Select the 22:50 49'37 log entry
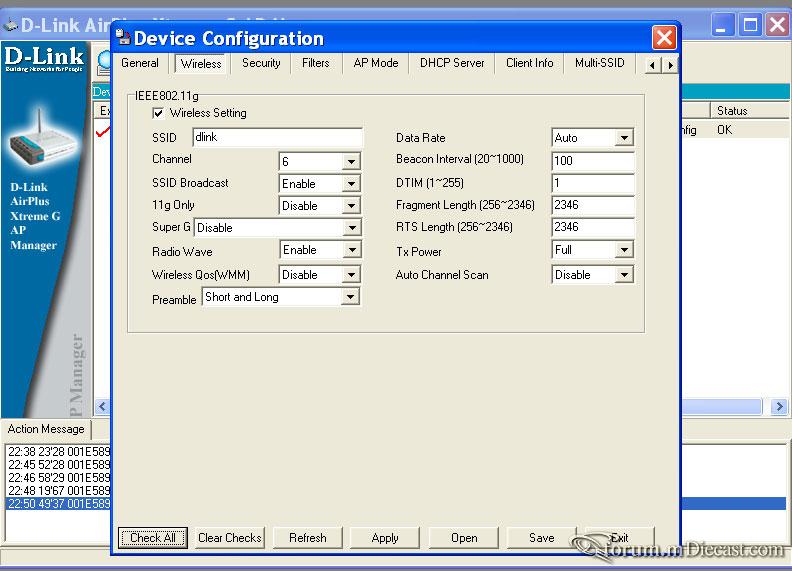This screenshot has width=792, height=571. click(59, 504)
